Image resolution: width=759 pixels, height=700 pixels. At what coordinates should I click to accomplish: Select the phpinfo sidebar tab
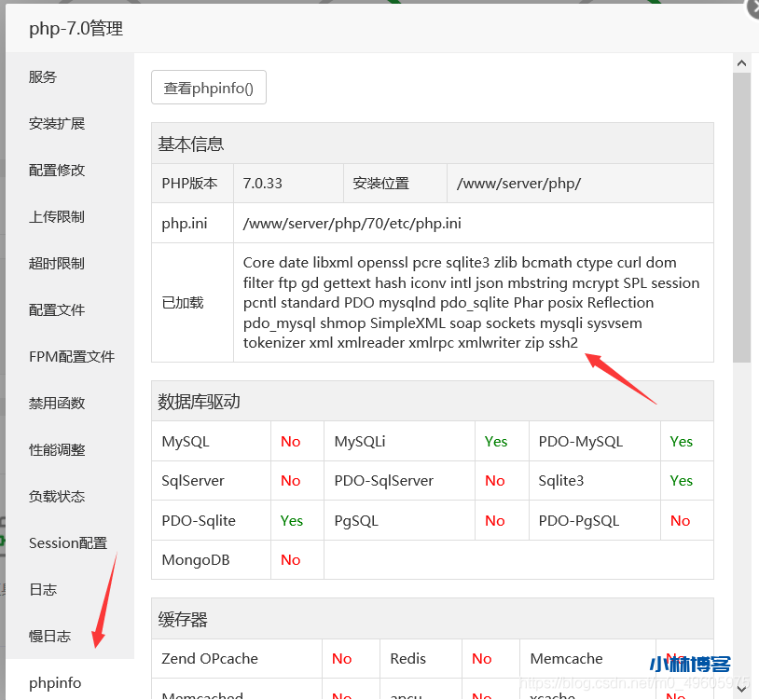tap(55, 683)
